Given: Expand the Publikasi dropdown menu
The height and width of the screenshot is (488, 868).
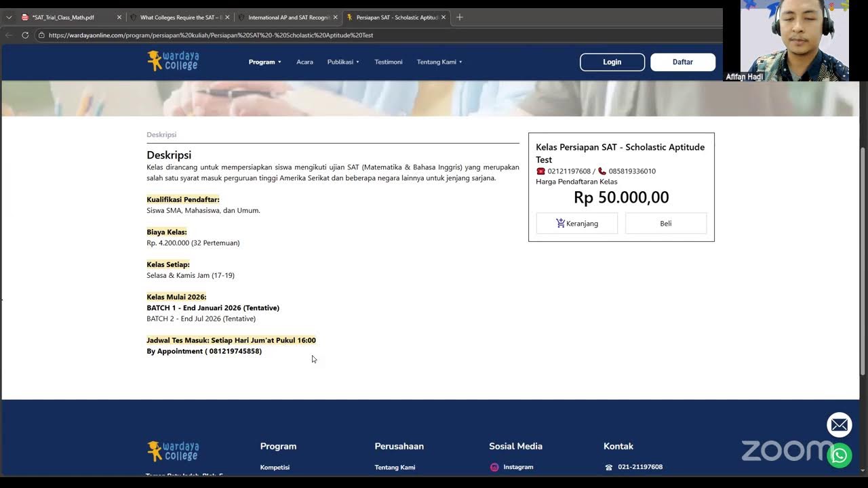Looking at the screenshot, I should (343, 62).
